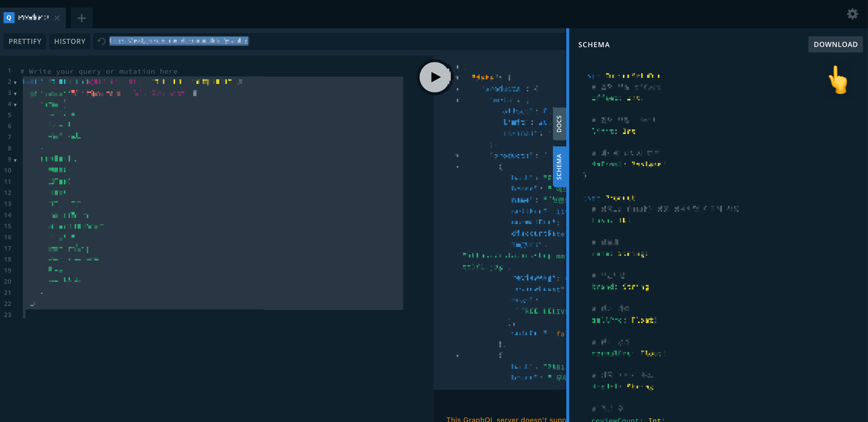Click the PRETTIFY button
868x422 pixels.
click(x=25, y=41)
